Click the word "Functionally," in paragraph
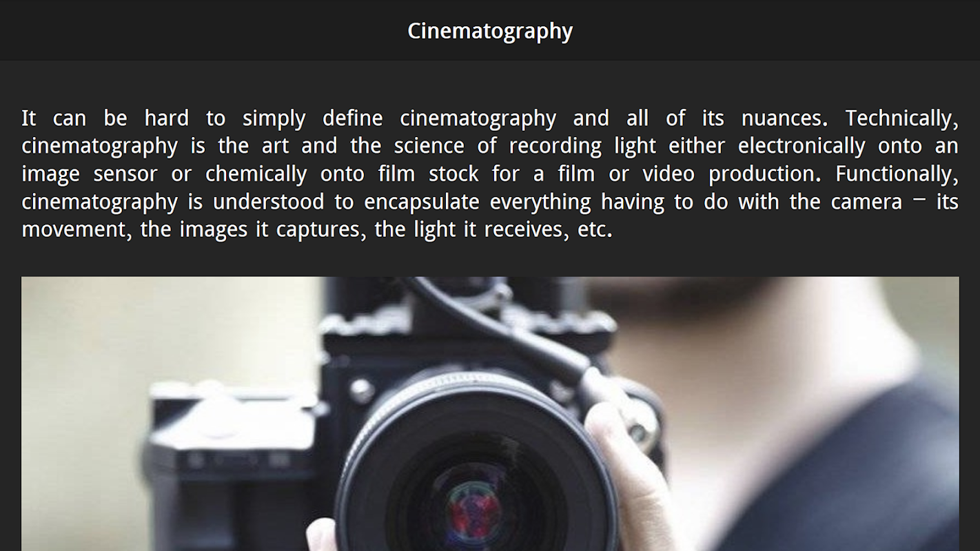This screenshot has width=980, height=551. [897, 174]
